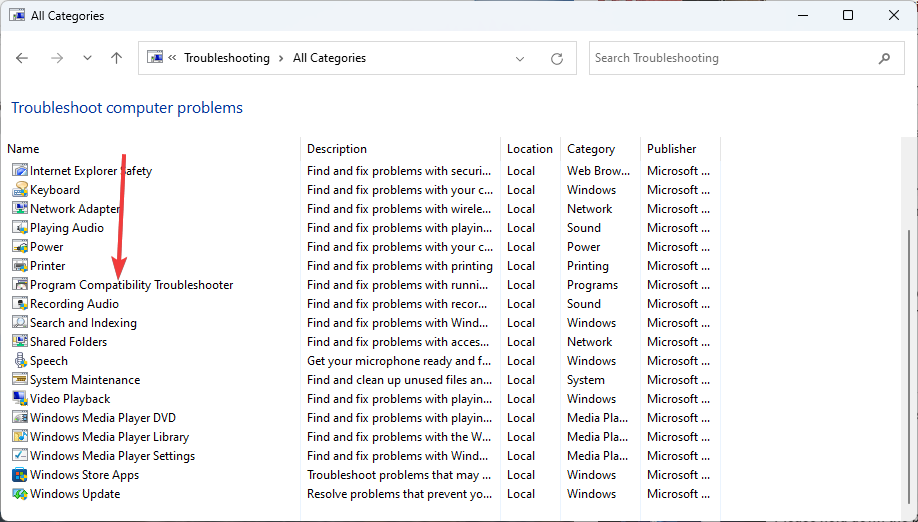Click the Power troubleshooter icon

coord(20,247)
